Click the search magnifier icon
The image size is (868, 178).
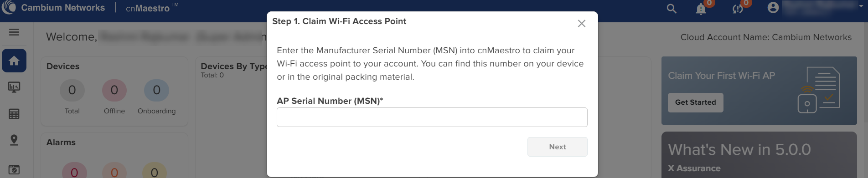[x=672, y=9]
